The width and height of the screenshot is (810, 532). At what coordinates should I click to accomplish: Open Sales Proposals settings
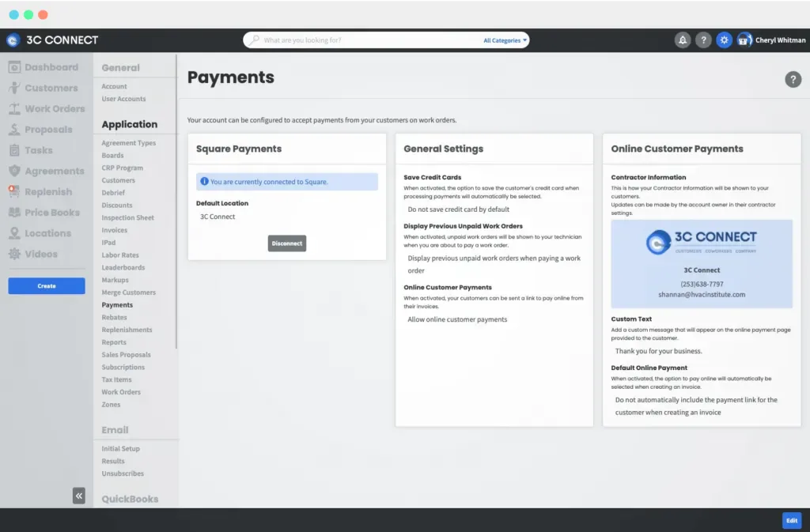[126, 354]
